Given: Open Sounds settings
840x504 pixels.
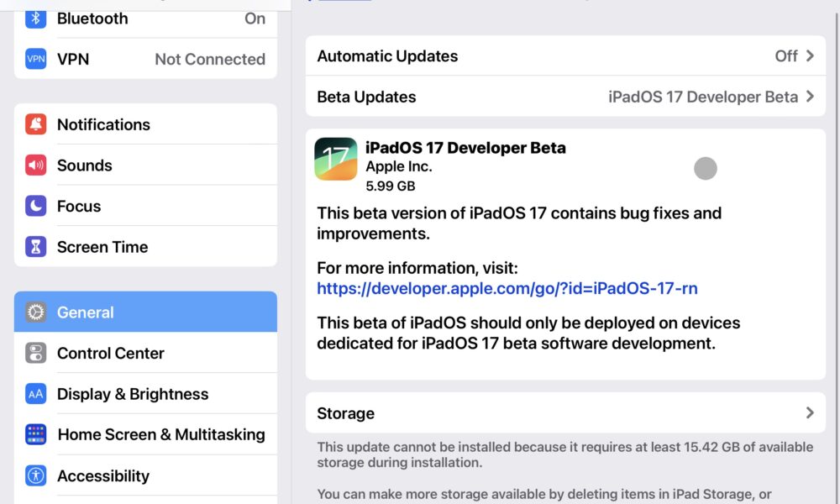Looking at the screenshot, I should 145,165.
